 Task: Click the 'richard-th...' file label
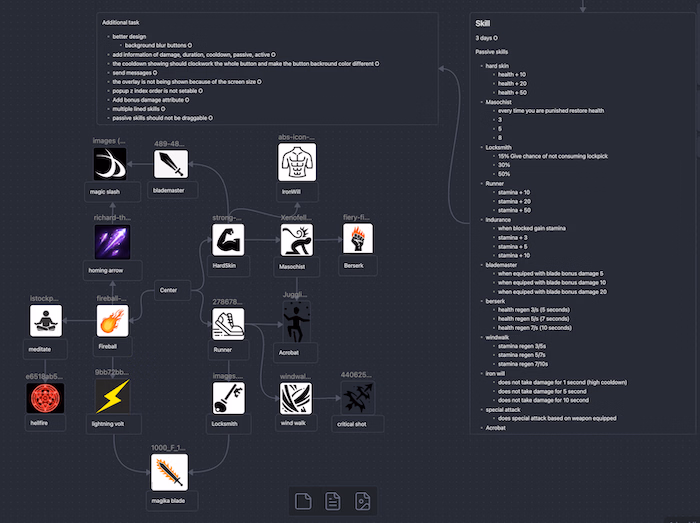pyautogui.click(x=112, y=217)
